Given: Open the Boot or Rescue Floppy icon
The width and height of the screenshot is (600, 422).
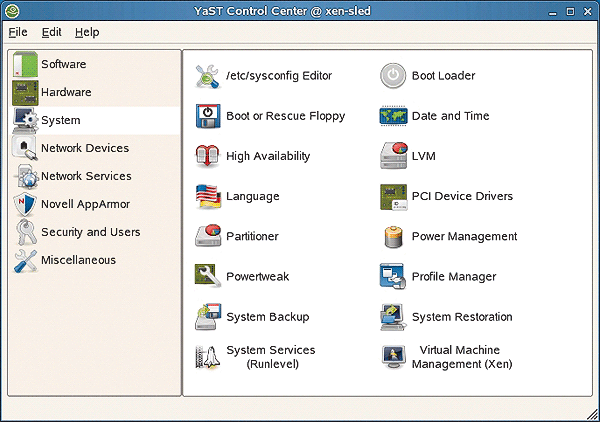Looking at the screenshot, I should tap(208, 116).
